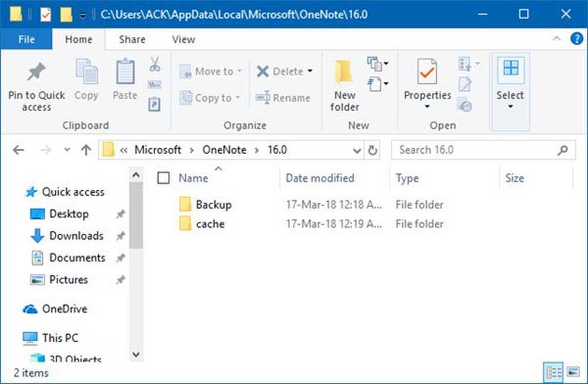This screenshot has height=384, width=588.
Task: Open the address bar history dropdown
Action: [358, 150]
